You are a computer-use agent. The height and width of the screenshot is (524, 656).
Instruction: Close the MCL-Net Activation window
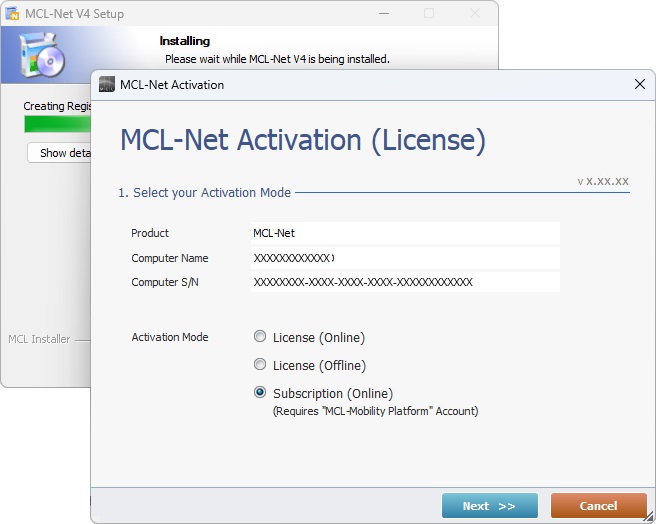pyautogui.click(x=640, y=84)
